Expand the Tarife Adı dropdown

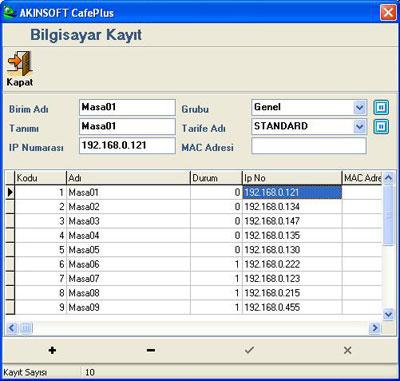tap(359, 127)
